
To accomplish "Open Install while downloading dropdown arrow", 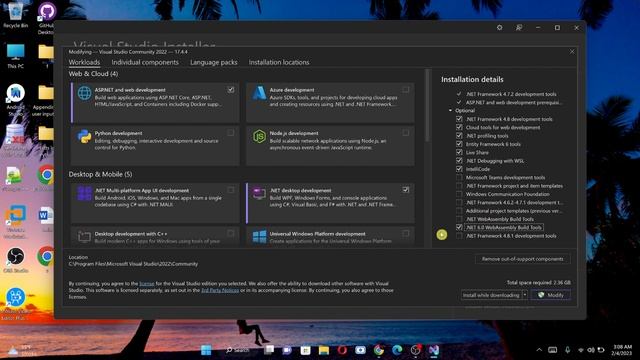I will (525, 295).
